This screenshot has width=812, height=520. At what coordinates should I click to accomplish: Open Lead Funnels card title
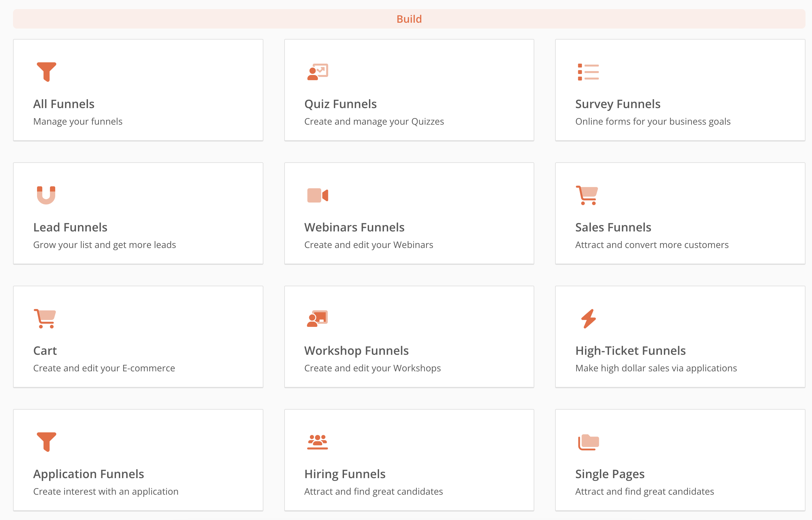tap(70, 227)
